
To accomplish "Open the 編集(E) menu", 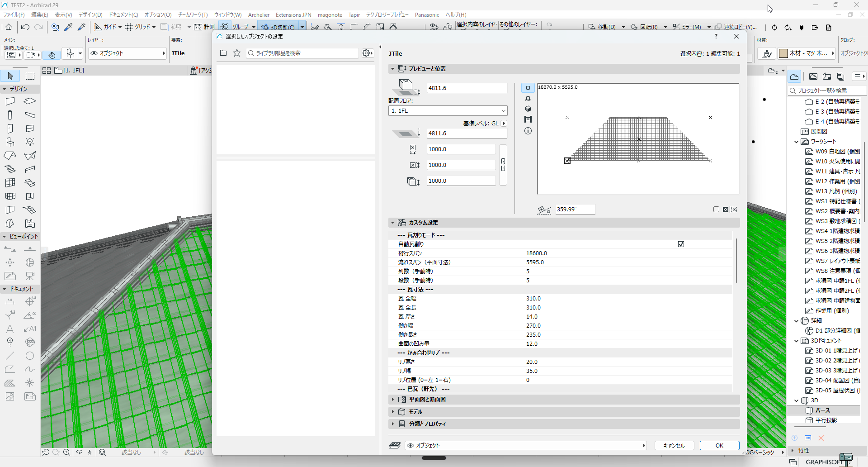I will point(40,15).
